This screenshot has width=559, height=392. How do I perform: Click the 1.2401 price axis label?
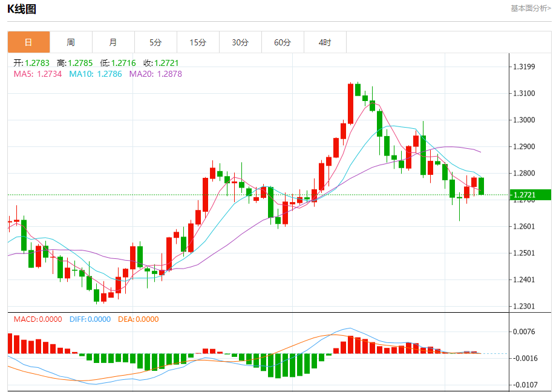(x=524, y=279)
